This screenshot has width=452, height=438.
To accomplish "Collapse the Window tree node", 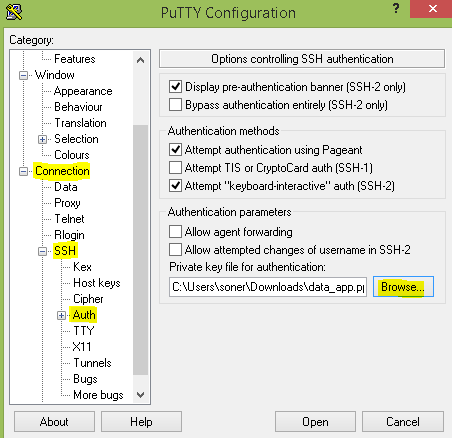I will click(x=23, y=75).
